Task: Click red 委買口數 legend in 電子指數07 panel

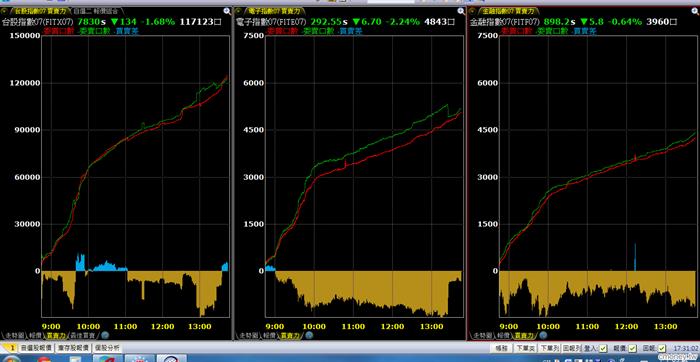Action: (x=283, y=31)
